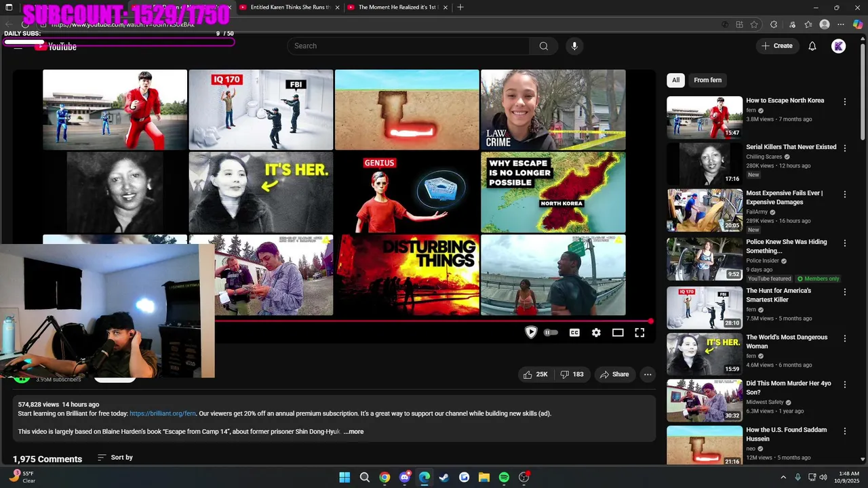Open Edge favorites list icon
Viewport: 868px width, 488px height.
(x=808, y=24)
